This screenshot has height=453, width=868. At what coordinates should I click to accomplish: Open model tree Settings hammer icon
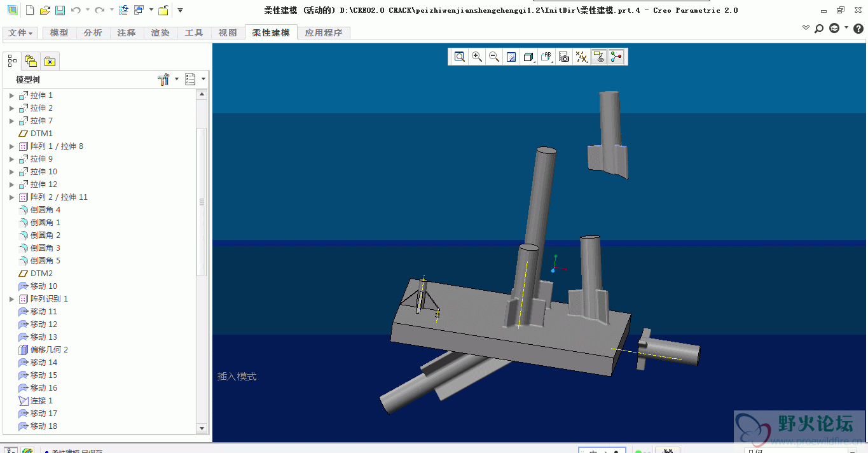[163, 80]
